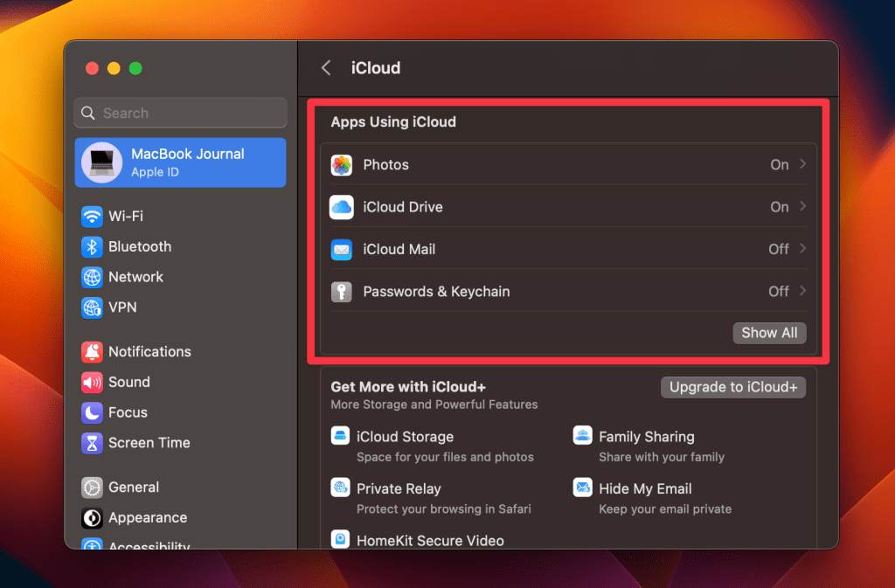Click the Upgrade to iCloud+ button

tap(732, 387)
